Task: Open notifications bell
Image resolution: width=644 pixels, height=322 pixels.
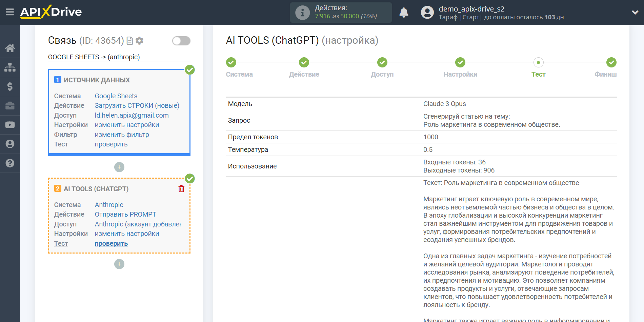Action: pyautogui.click(x=404, y=13)
